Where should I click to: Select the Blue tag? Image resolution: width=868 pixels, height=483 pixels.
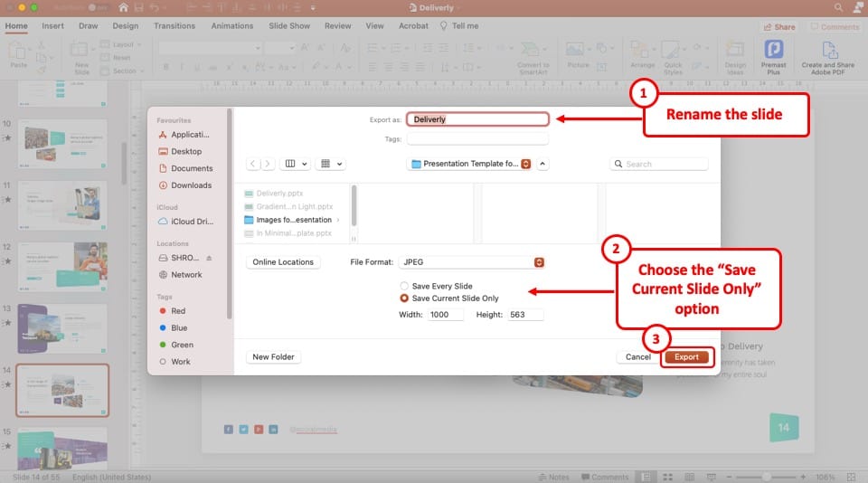coord(174,328)
